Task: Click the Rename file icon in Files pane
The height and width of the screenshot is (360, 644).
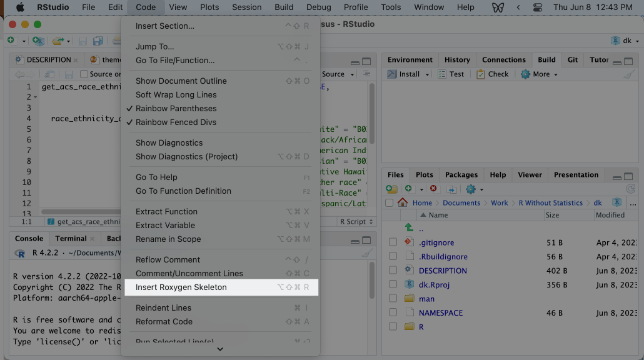Action: pos(451,189)
